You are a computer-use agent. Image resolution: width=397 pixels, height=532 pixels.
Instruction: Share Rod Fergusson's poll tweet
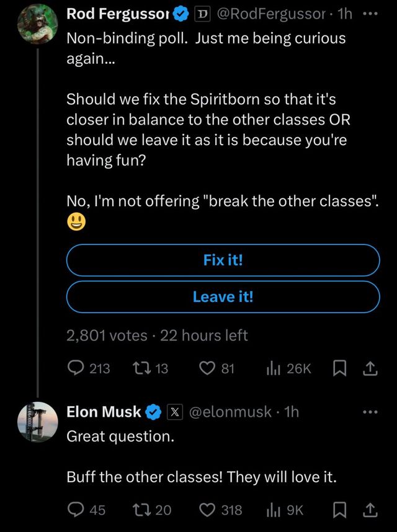pos(370,368)
